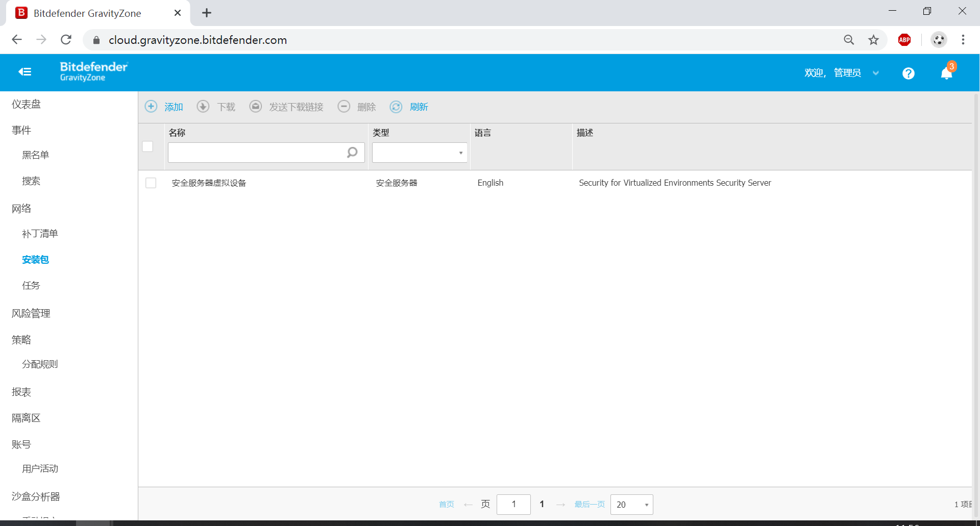Open 沙盒分析器 in the sidebar
Screen dimensions: 980x526
pyautogui.click(x=36, y=496)
